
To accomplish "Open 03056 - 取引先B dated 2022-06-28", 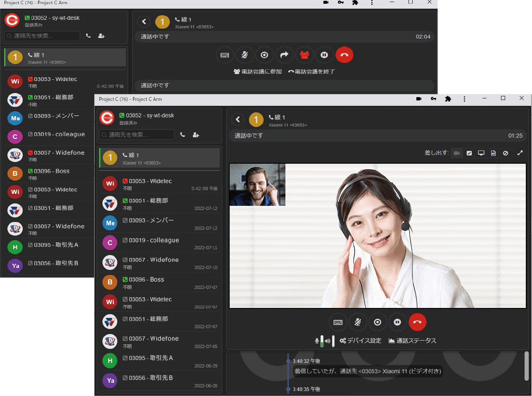I will pyautogui.click(x=159, y=381).
